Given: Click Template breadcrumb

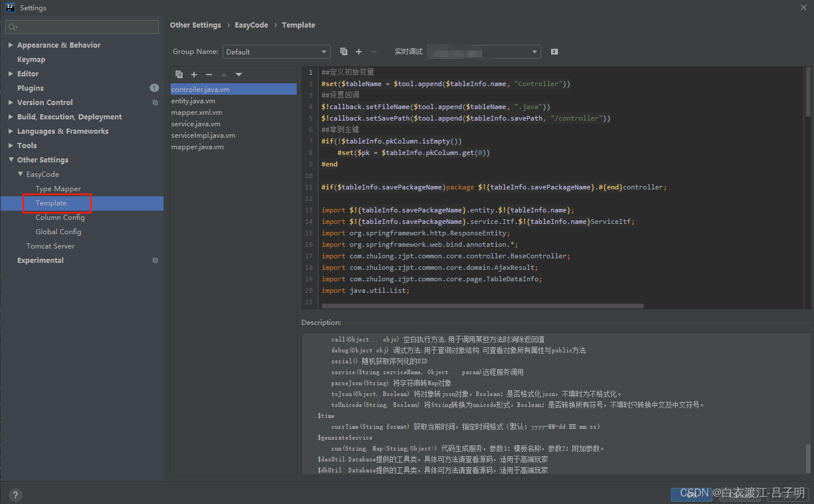Looking at the screenshot, I should pyautogui.click(x=299, y=25).
